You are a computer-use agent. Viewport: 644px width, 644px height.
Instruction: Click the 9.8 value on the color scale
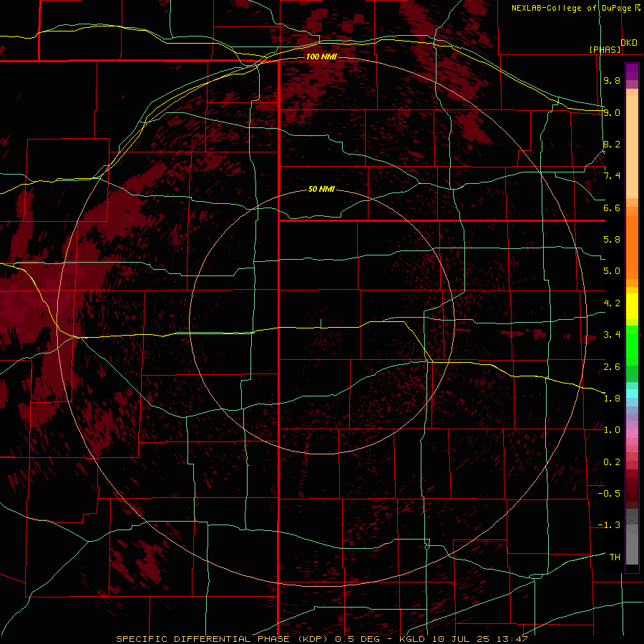[x=612, y=80]
